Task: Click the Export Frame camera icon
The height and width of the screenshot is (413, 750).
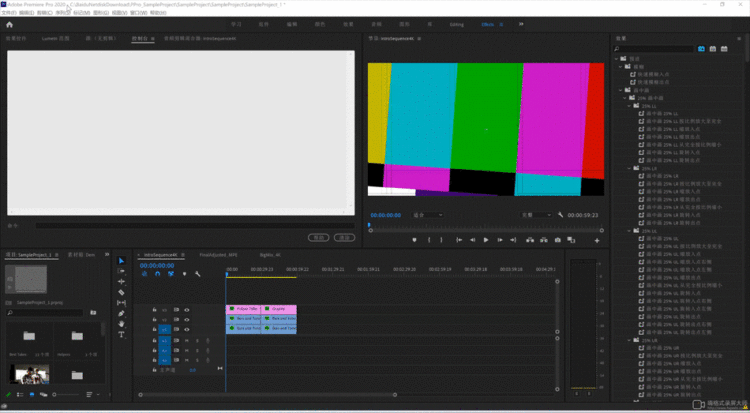Action: [558, 240]
